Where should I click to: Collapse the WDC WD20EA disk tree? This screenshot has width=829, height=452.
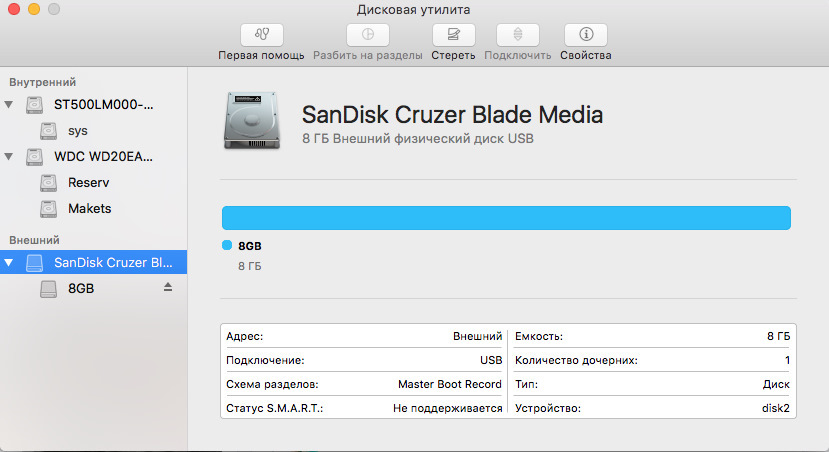click(10, 157)
